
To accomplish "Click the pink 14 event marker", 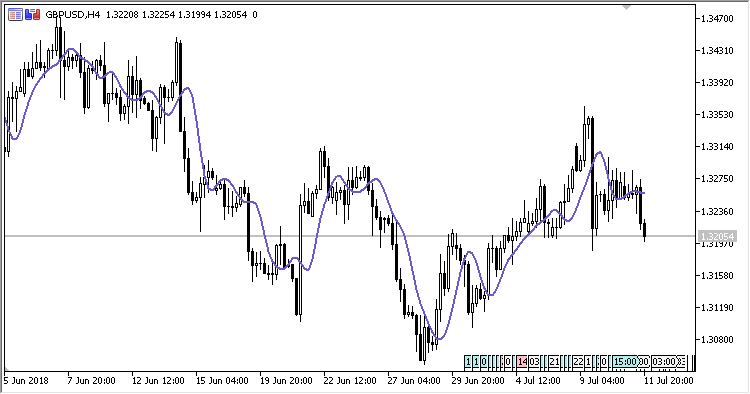I will pos(521,362).
